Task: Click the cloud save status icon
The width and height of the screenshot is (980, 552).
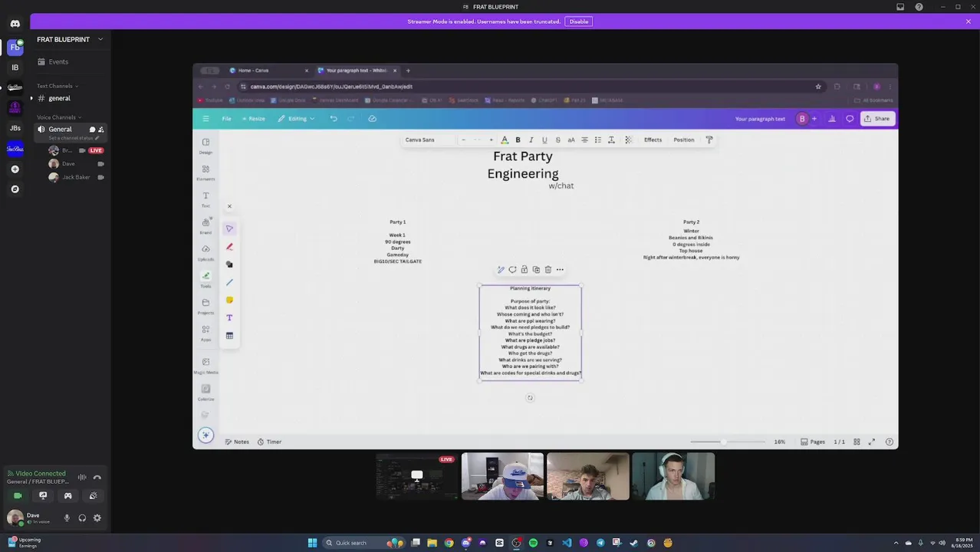Action: click(x=372, y=119)
